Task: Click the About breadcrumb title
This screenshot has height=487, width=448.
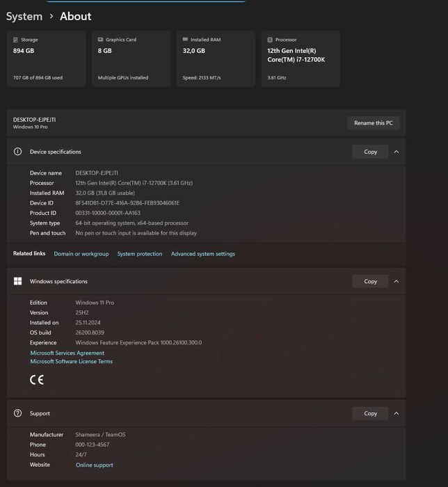Action: (75, 16)
